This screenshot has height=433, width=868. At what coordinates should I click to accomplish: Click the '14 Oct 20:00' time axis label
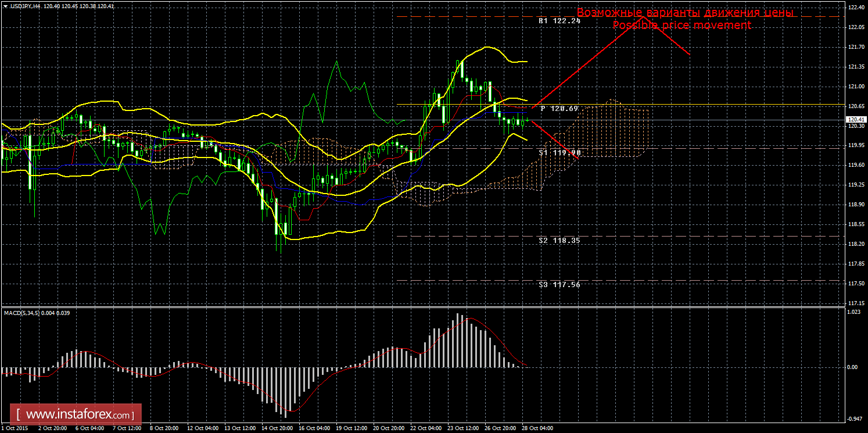pos(278,428)
